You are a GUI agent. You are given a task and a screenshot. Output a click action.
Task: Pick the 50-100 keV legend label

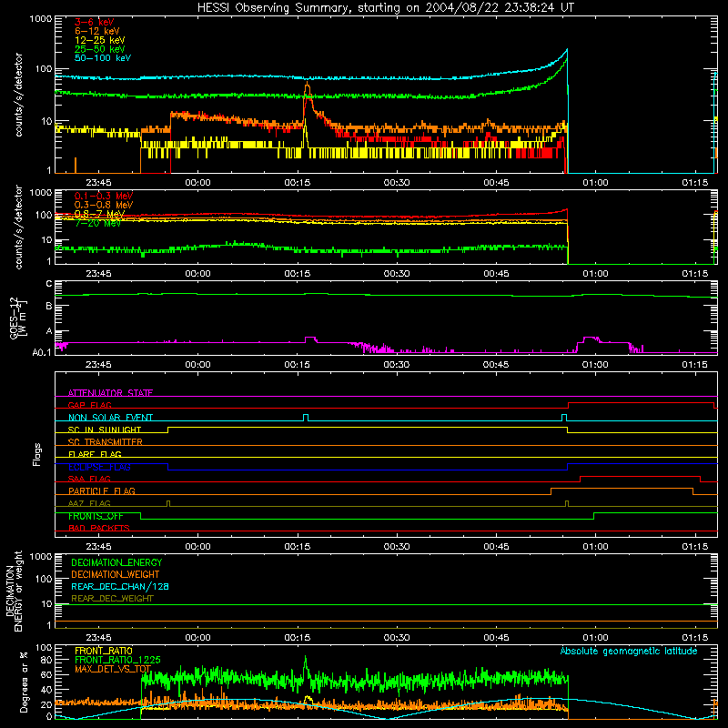(x=103, y=58)
